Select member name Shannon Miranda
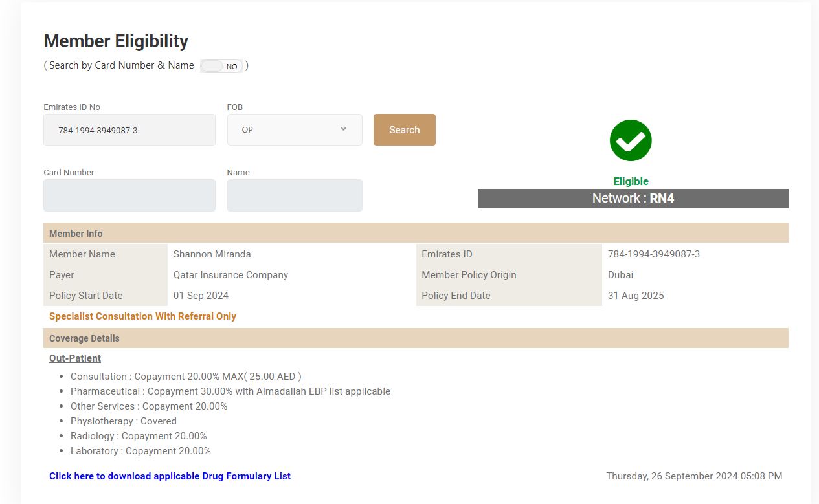819x504 pixels. point(212,254)
